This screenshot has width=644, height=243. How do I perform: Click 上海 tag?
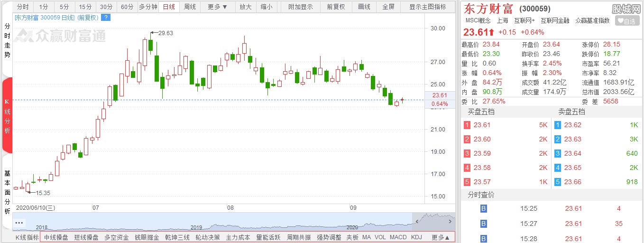[503, 20]
